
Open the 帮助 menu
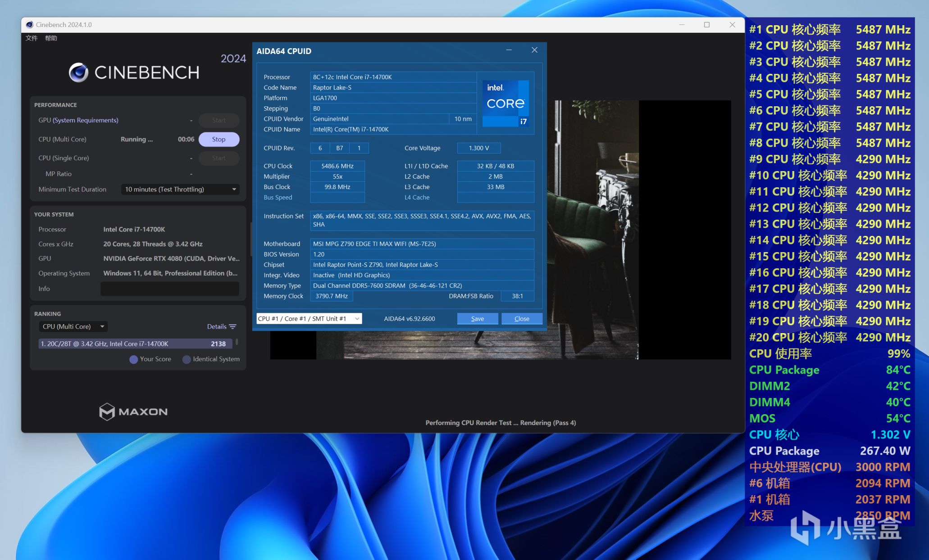pos(51,38)
